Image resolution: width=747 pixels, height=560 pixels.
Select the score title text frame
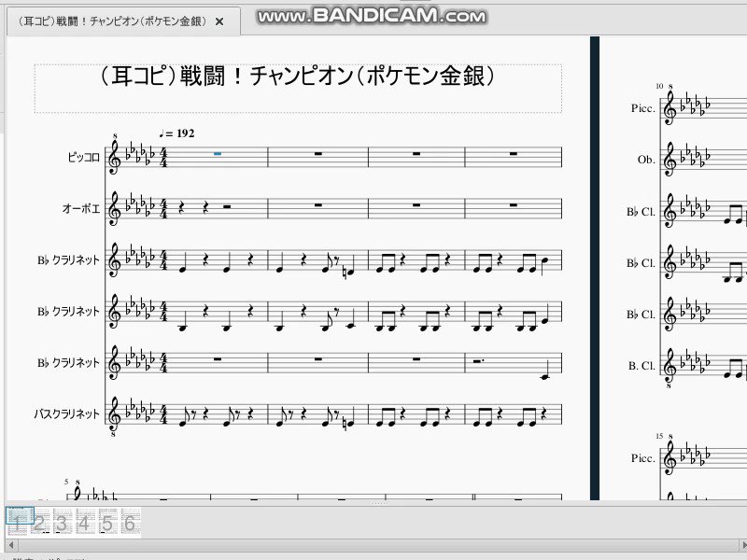click(x=298, y=89)
